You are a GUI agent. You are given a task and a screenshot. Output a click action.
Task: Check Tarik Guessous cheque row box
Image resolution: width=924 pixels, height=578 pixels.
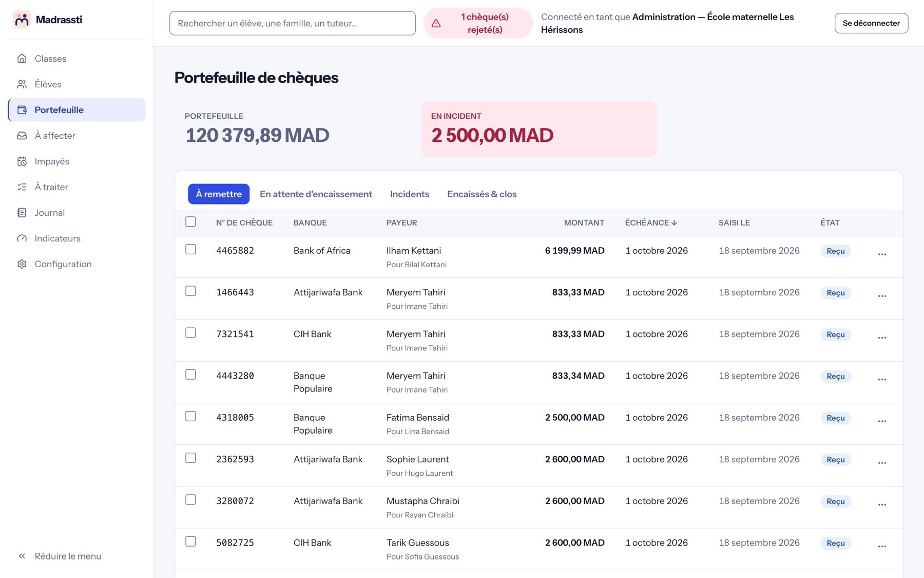[x=190, y=542]
